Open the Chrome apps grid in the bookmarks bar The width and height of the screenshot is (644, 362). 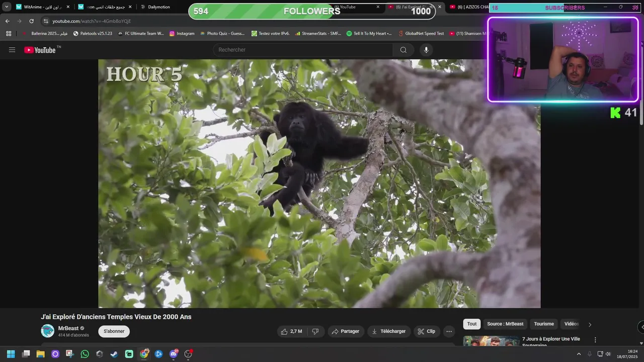point(9,33)
